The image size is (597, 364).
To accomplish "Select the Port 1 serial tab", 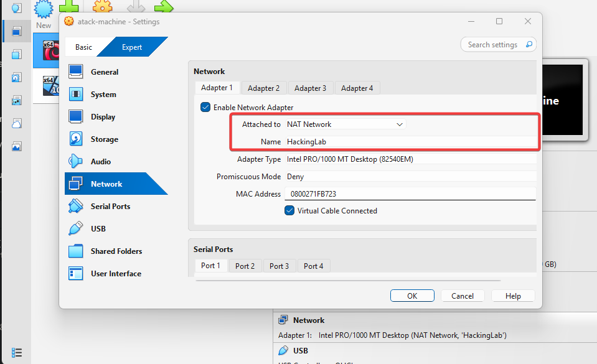I will click(211, 266).
